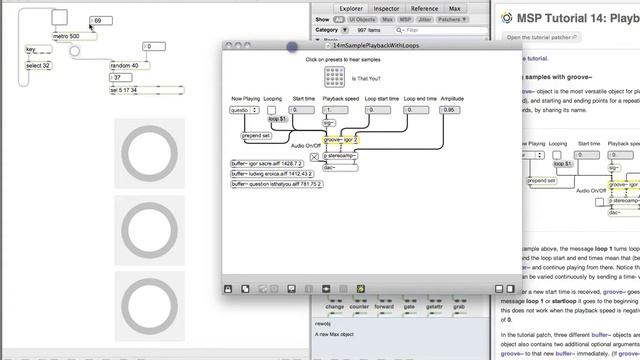Click the preset grid object

coord(334,77)
